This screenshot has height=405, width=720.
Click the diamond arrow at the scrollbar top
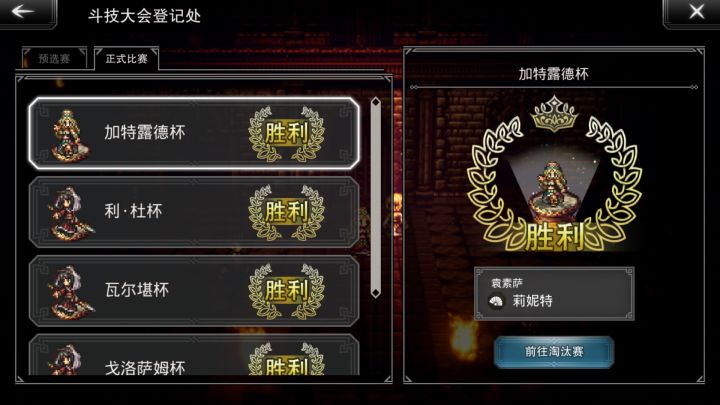(376, 101)
